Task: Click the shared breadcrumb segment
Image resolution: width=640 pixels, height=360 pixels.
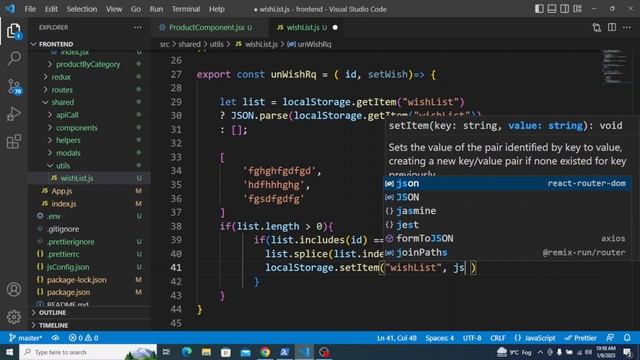Action: (189, 44)
